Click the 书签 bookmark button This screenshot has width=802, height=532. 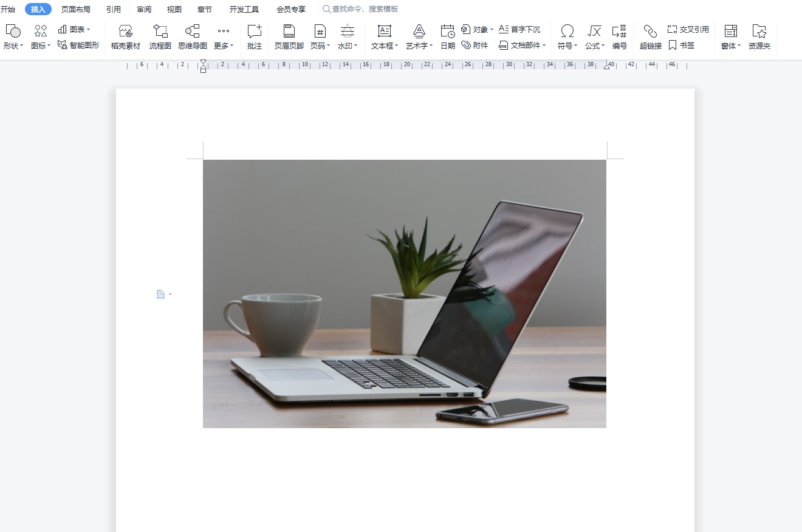tap(682, 45)
